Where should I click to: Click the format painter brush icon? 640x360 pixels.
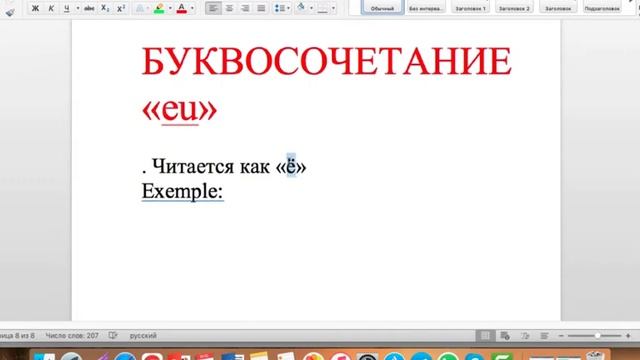[10, 12]
